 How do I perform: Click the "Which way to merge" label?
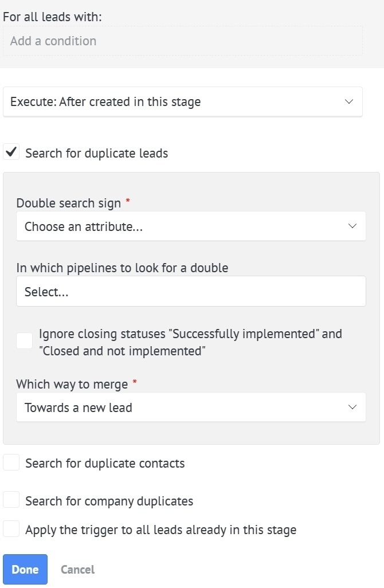(72, 384)
